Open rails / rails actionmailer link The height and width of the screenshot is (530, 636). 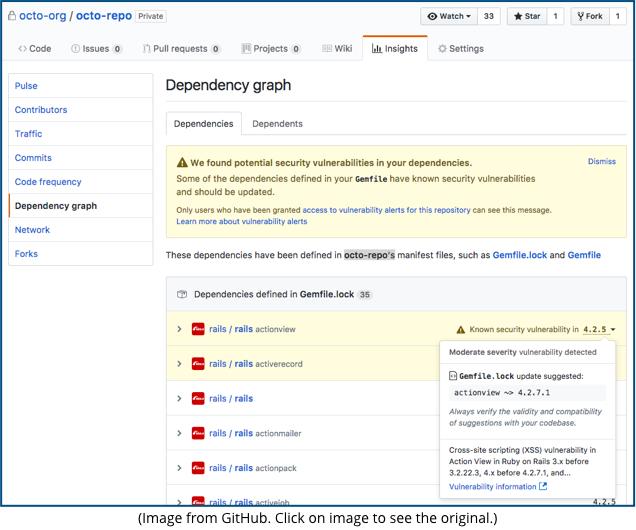255,433
